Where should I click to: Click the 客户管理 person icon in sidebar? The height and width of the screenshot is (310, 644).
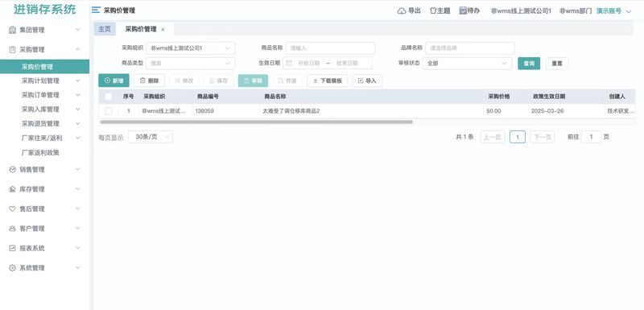click(12, 229)
